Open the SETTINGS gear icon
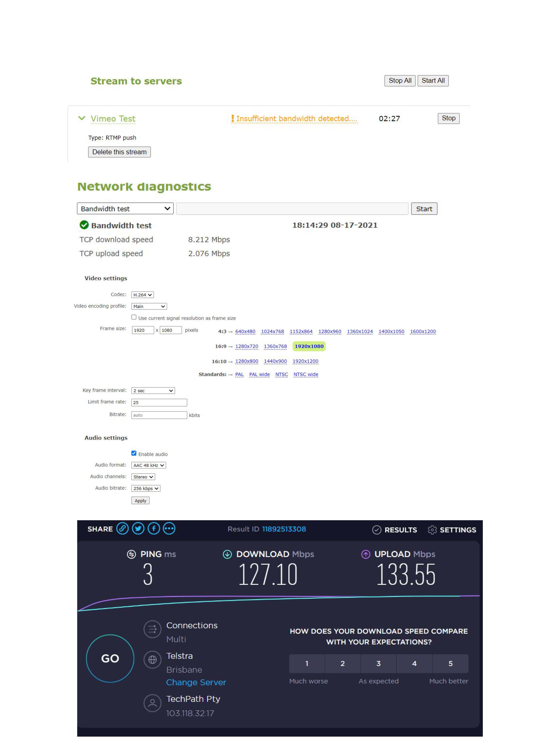The height and width of the screenshot is (756, 535). point(432,530)
